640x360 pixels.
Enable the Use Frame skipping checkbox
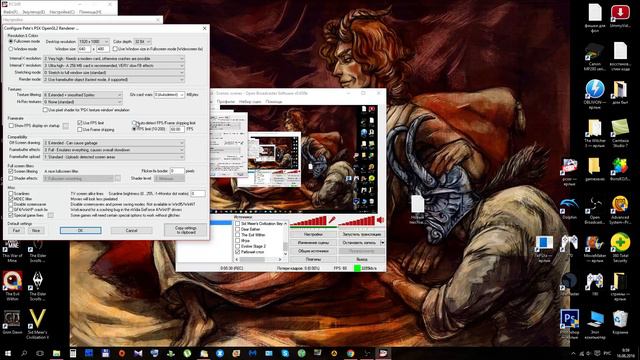pyautogui.click(x=80, y=130)
